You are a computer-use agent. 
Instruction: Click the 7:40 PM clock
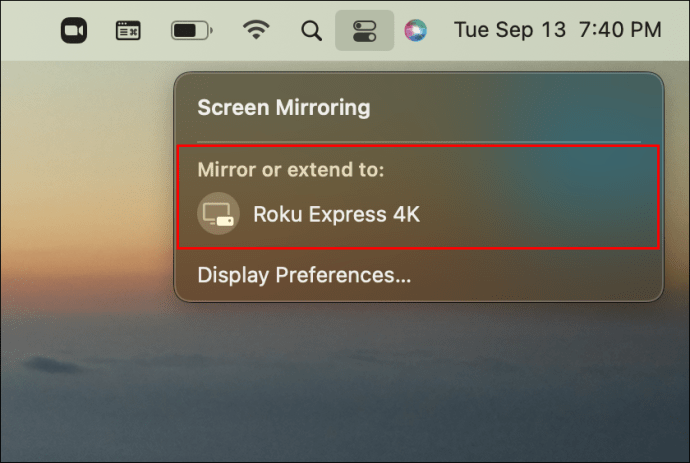pos(616,30)
